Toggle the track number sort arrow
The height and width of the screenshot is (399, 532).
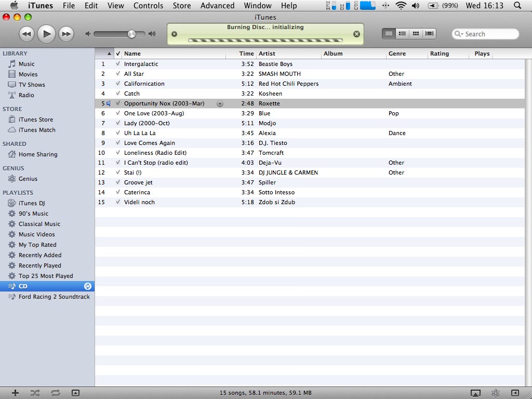click(109, 54)
